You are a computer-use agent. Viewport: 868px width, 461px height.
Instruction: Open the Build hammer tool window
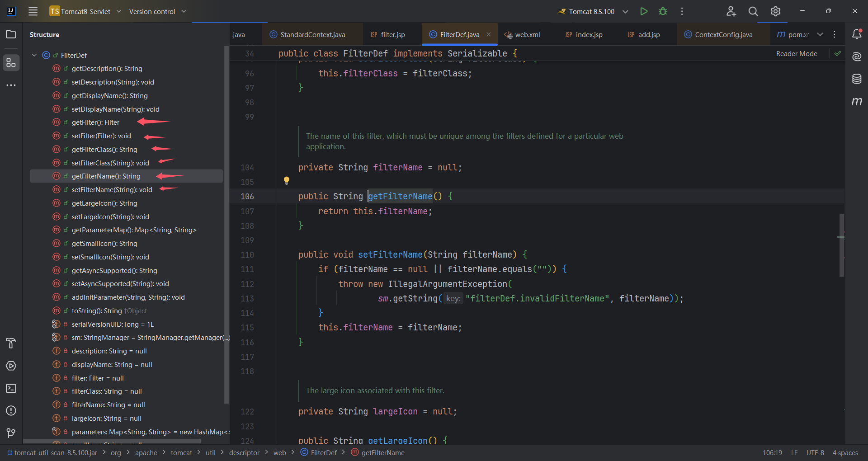[x=11, y=343]
